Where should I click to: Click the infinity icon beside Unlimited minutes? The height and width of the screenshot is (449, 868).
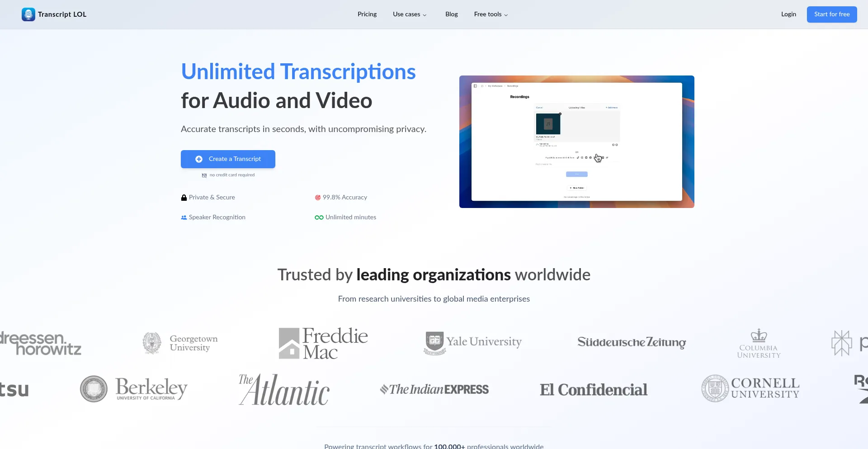tap(319, 217)
